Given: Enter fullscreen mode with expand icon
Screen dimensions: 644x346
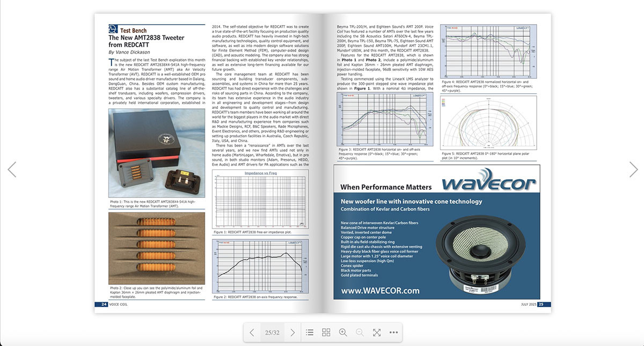Looking at the screenshot, I should (x=377, y=333).
